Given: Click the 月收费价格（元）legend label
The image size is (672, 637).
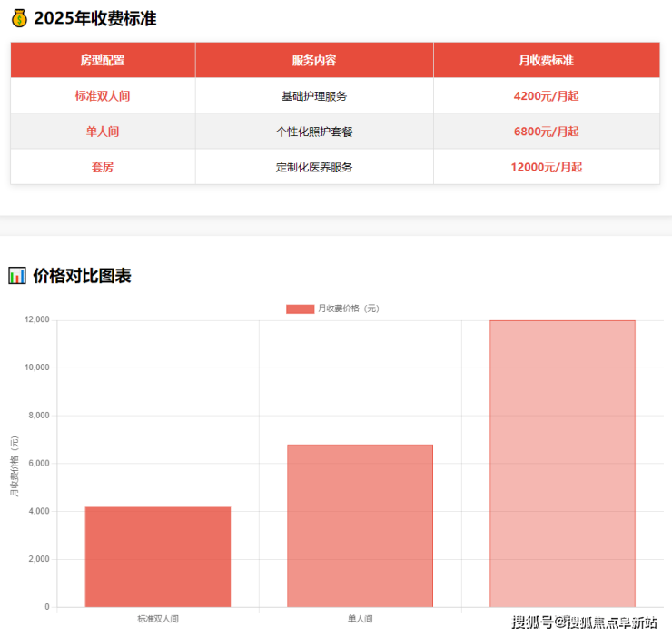Looking at the screenshot, I should coord(348,309).
